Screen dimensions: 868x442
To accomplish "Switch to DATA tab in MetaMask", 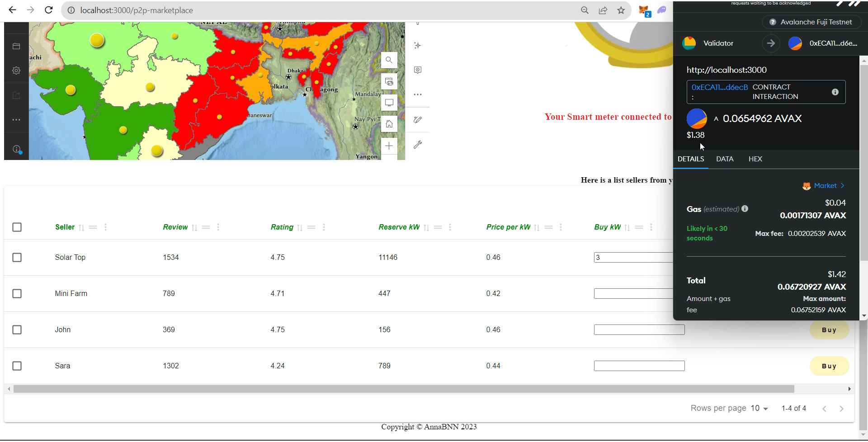I will click(x=725, y=159).
